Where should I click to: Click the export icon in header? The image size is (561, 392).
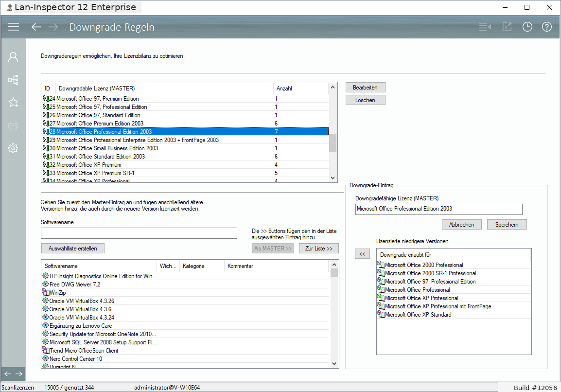tap(507, 27)
